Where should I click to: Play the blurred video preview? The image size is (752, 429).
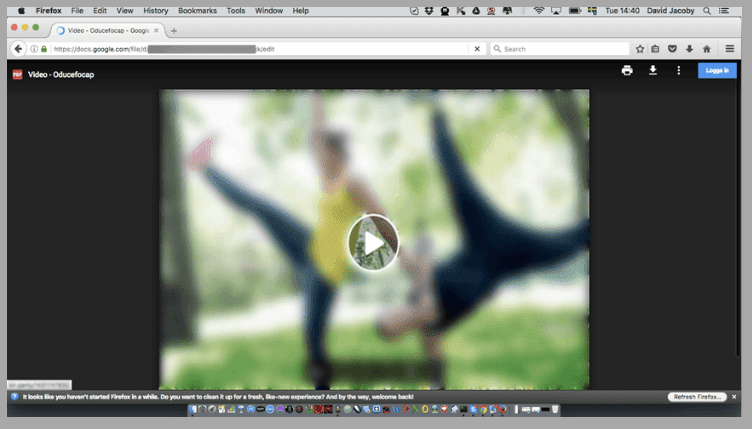[x=373, y=242]
